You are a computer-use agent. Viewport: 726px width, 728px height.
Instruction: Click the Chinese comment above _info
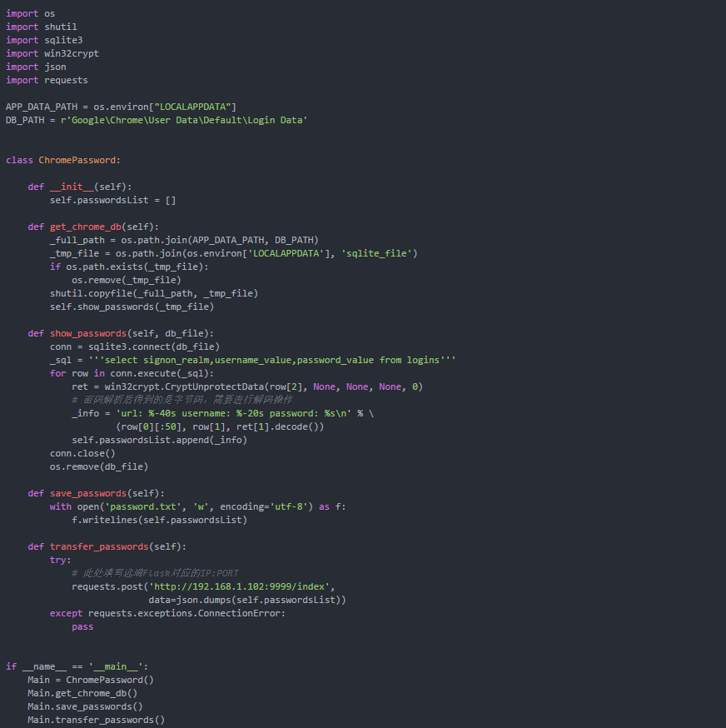tap(182, 400)
